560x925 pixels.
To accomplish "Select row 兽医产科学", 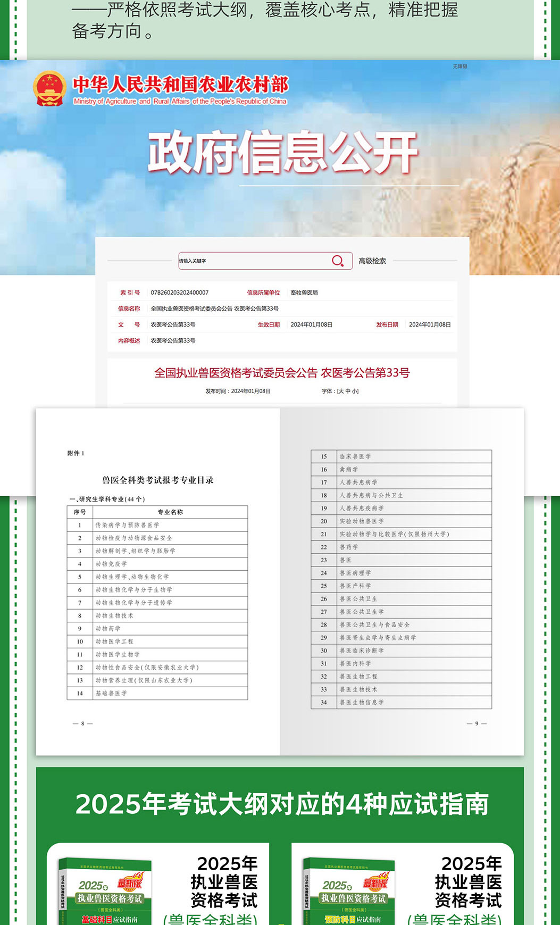I will [x=402, y=586].
